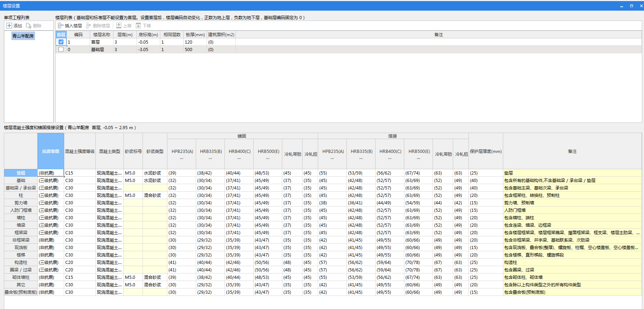Image resolution: width=644 pixels, height=309 pixels.
Task: Click 基础 row 水泥砂浆 mortar type cell
Action: tap(155, 180)
